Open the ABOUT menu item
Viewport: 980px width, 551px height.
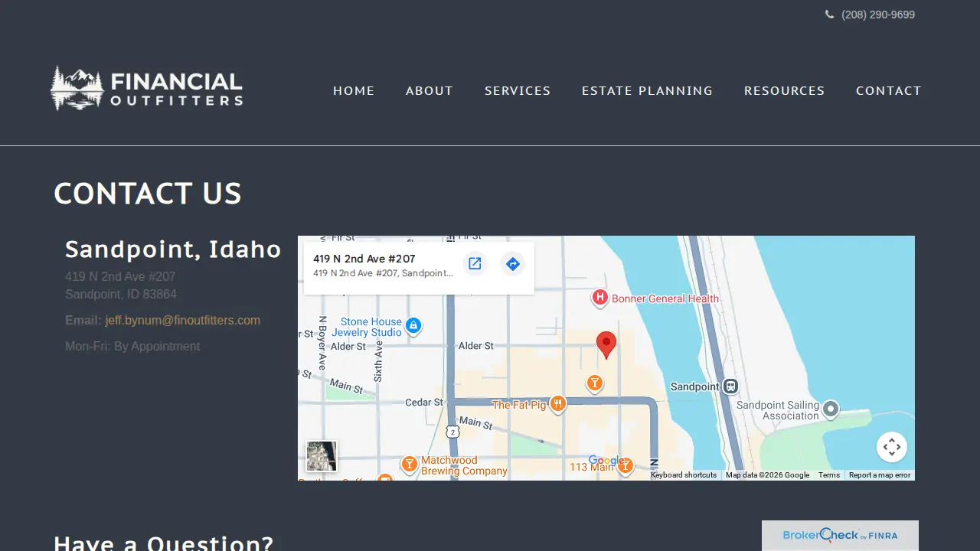click(x=430, y=90)
